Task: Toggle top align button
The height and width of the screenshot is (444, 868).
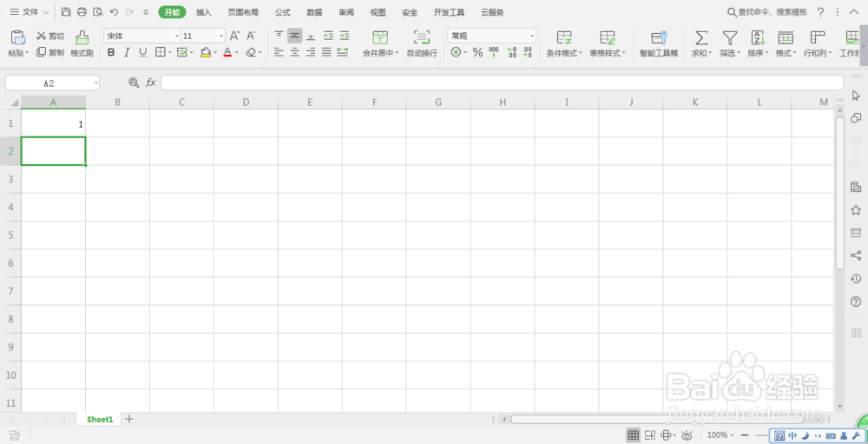Action: 279,36
